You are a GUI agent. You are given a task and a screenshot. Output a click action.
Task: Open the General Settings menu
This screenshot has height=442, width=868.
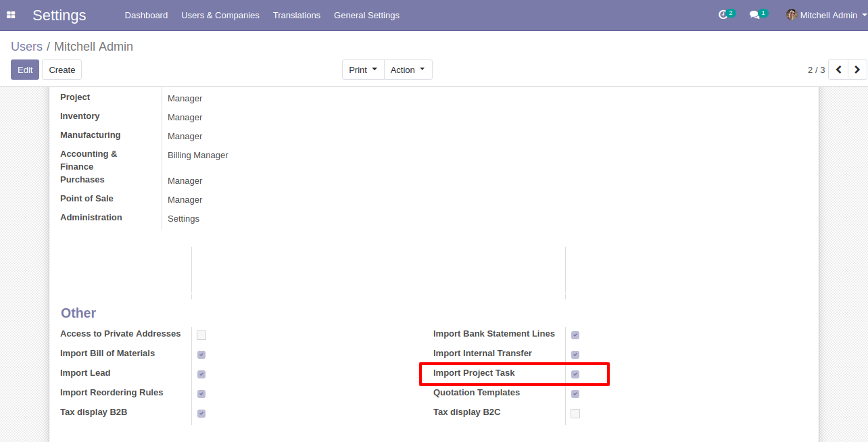click(x=366, y=15)
